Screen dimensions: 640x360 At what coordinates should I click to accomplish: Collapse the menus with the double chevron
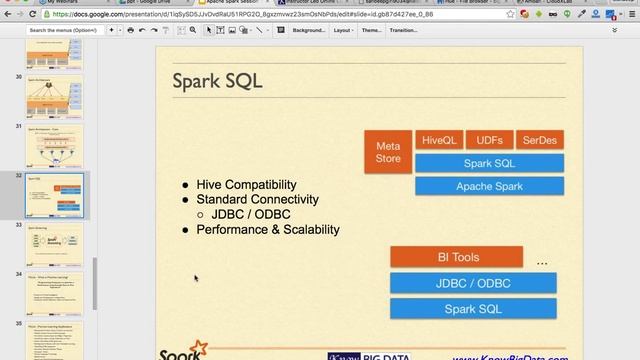coord(614,30)
